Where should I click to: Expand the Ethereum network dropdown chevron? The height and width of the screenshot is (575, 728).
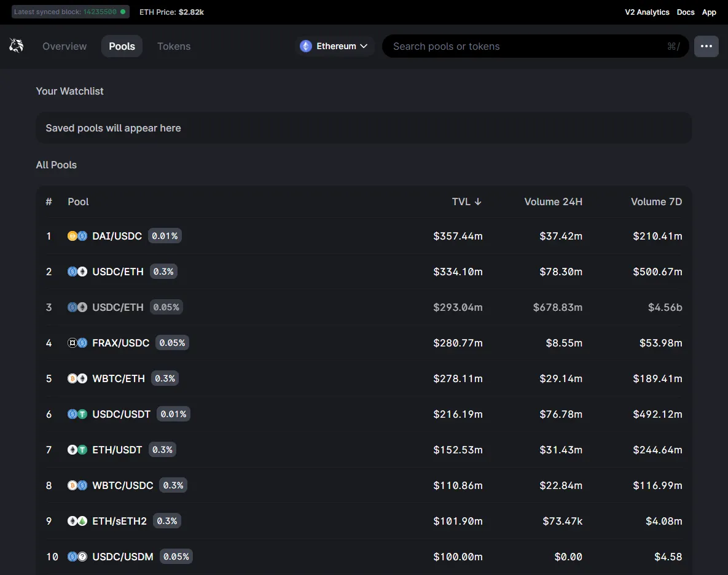(364, 46)
